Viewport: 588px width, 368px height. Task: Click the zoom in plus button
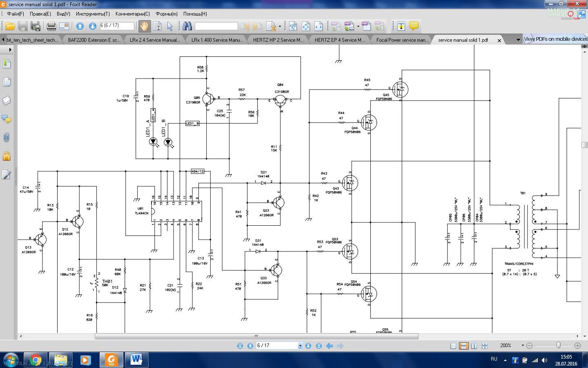tap(577, 346)
